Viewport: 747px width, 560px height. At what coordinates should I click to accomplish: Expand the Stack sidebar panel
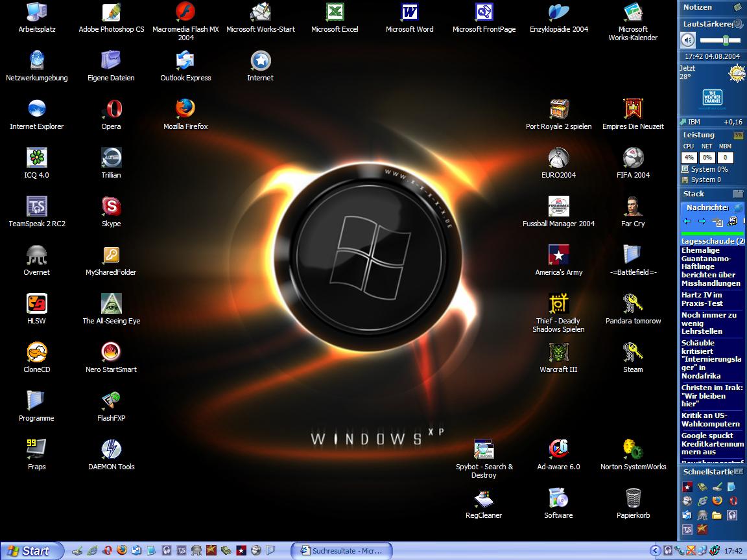click(712, 194)
